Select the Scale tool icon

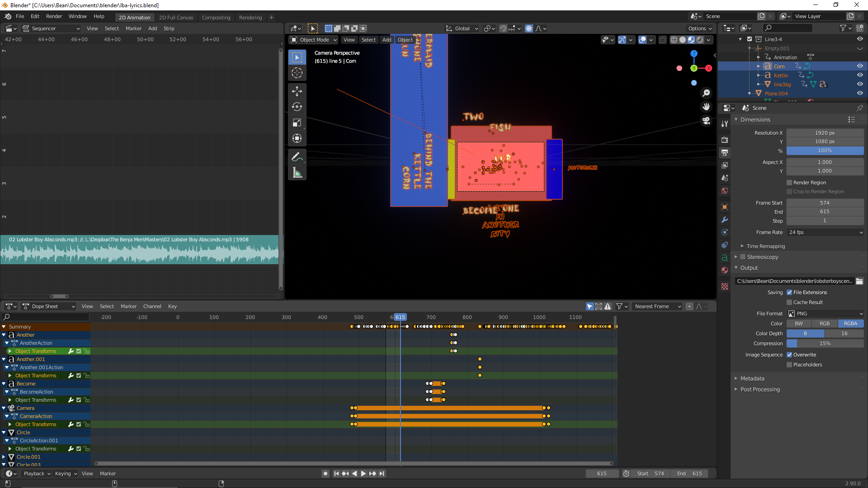(297, 123)
